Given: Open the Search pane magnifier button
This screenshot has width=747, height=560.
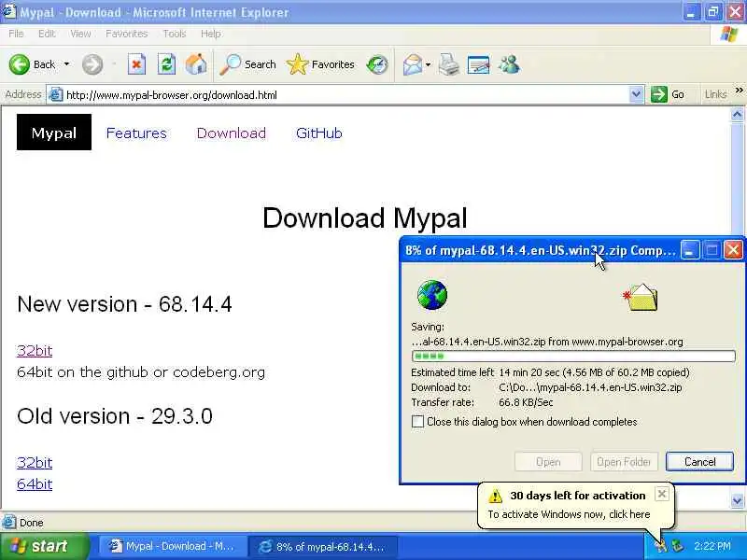Looking at the screenshot, I should (247, 64).
